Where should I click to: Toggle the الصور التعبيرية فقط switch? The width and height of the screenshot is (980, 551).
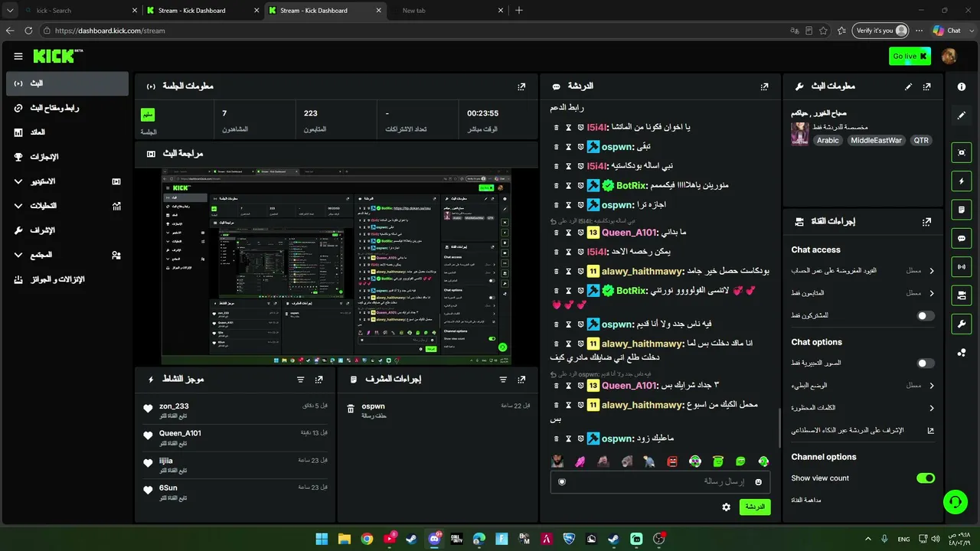pos(926,364)
